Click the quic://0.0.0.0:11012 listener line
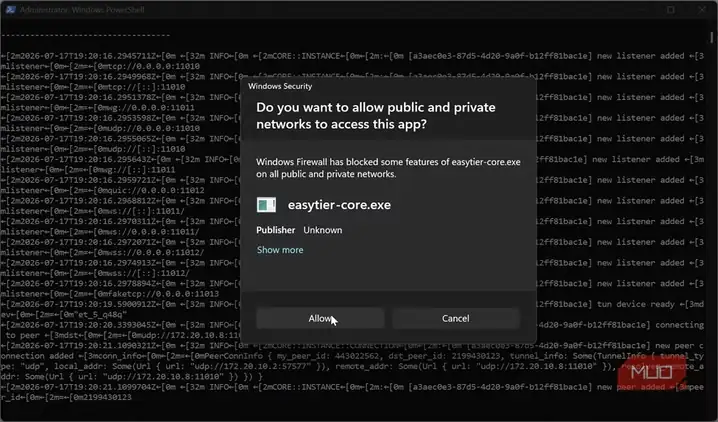 tap(103, 190)
